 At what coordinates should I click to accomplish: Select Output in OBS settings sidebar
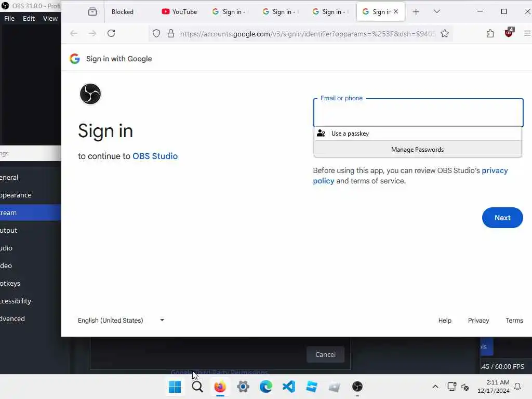31,230
